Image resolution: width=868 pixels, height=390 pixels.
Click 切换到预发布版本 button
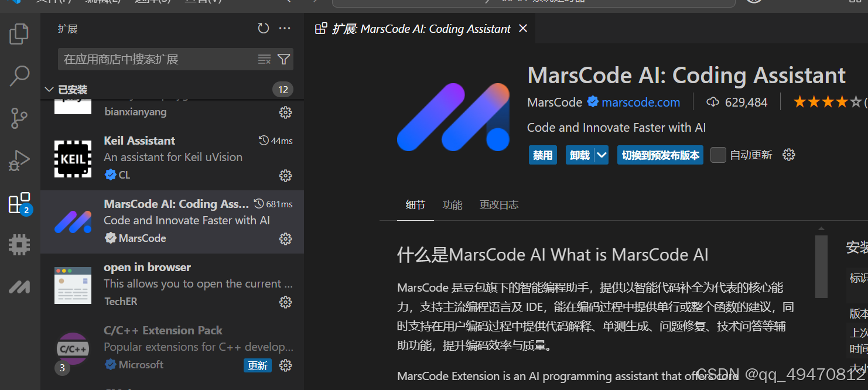(660, 155)
